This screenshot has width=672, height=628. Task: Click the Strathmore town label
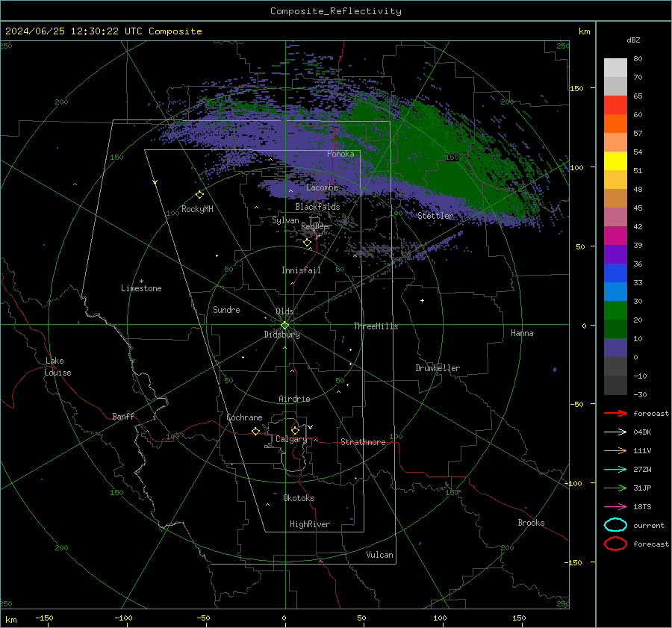click(x=363, y=442)
